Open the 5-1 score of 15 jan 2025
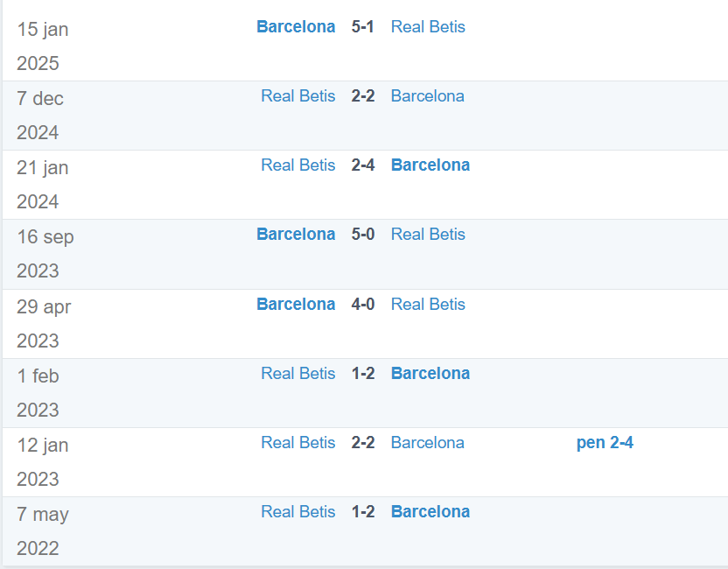 click(x=362, y=27)
